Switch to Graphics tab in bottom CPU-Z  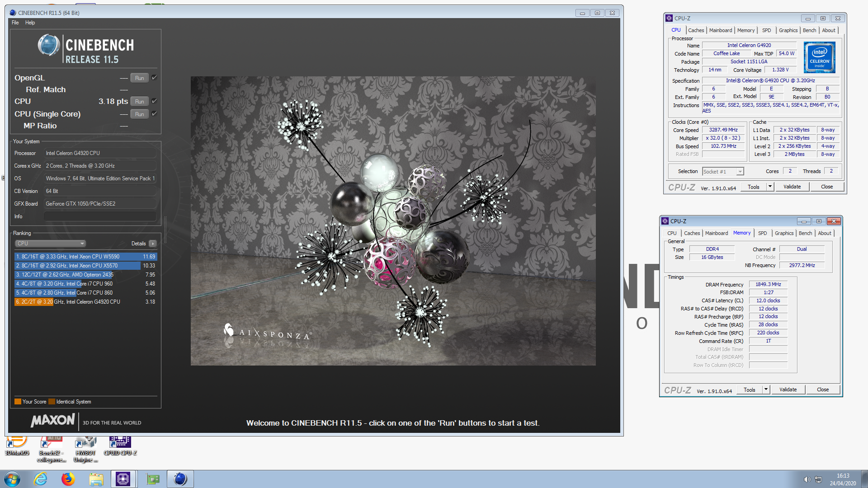[x=784, y=233]
